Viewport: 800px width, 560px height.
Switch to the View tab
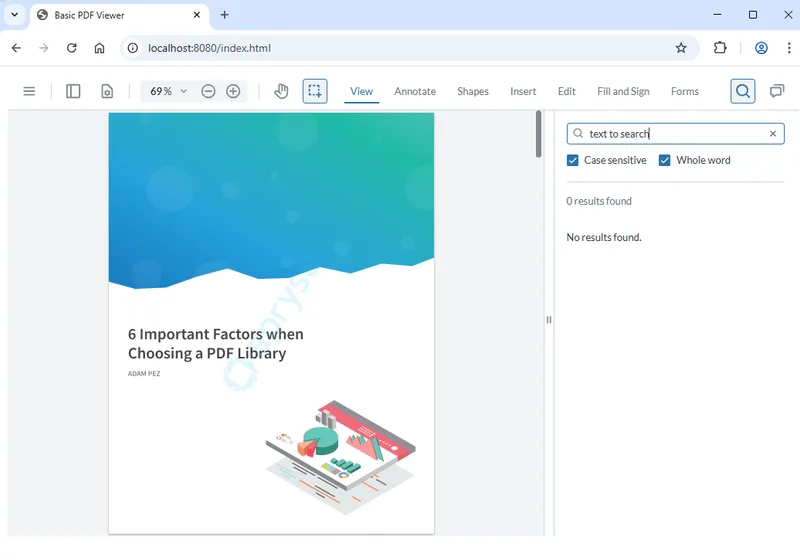tap(361, 91)
